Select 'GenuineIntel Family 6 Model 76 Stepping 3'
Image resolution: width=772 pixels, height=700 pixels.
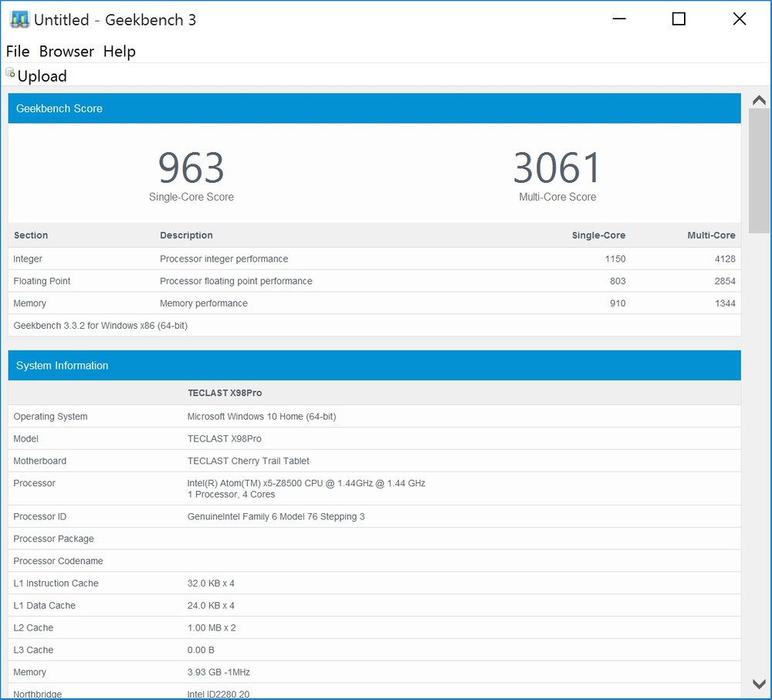(276, 516)
